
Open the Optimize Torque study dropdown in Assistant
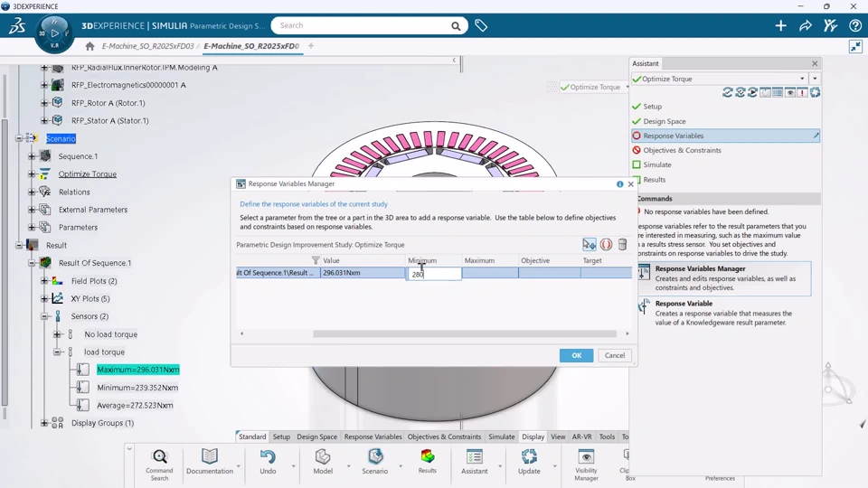point(802,80)
